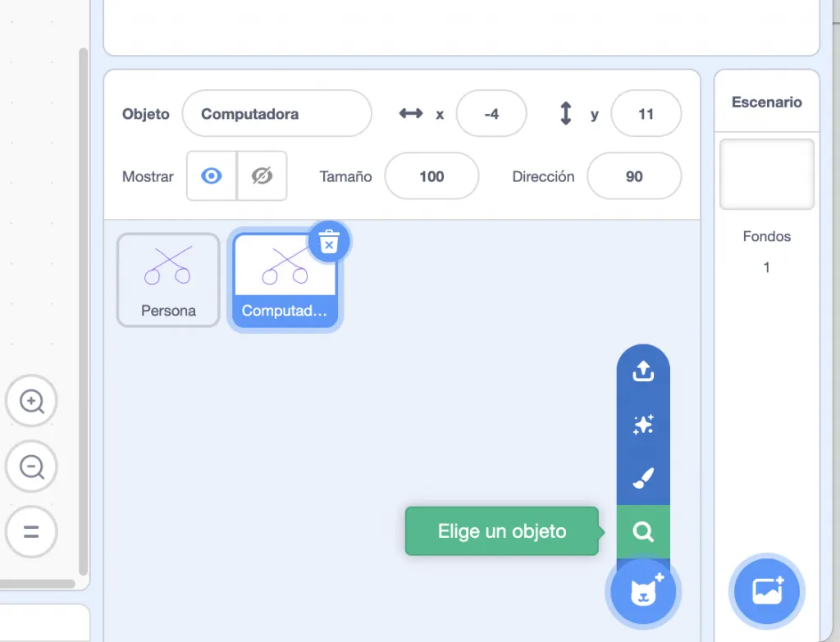Click the y position field

tap(646, 114)
